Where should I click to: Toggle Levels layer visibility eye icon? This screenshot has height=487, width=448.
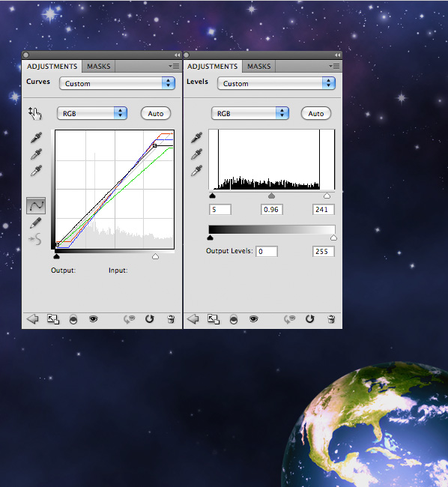[254, 319]
